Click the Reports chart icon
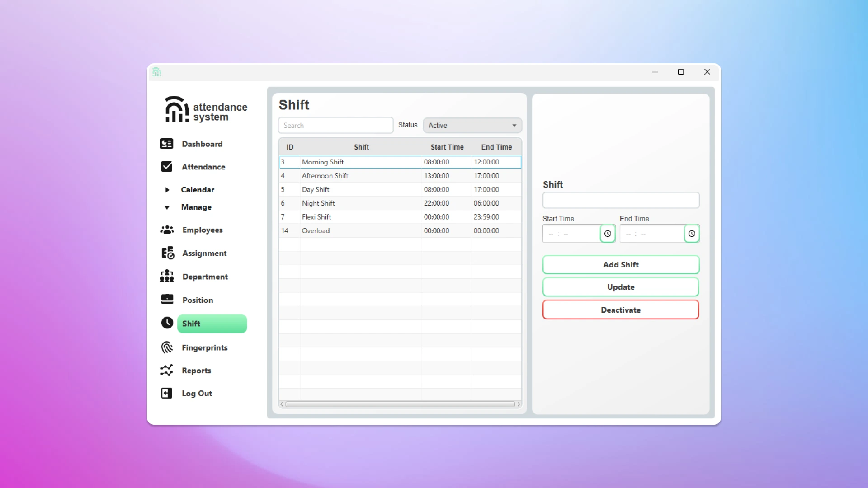The height and width of the screenshot is (488, 868). click(x=166, y=370)
